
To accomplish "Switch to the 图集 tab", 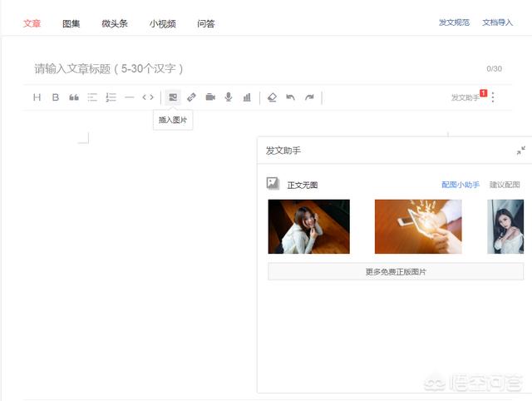I will [x=71, y=23].
